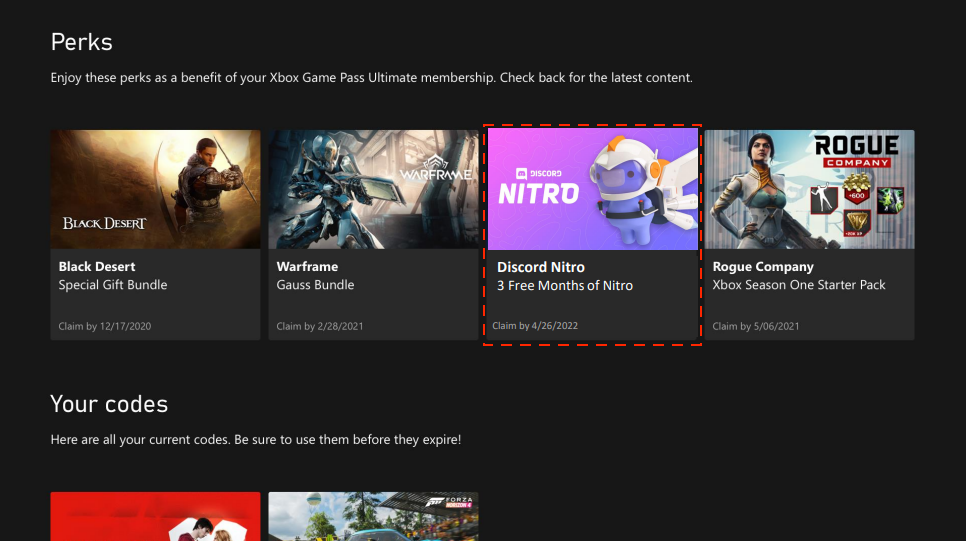The width and height of the screenshot is (966, 541).
Task: Open the Rogue Company perk artwork
Action: pyautogui.click(x=810, y=189)
